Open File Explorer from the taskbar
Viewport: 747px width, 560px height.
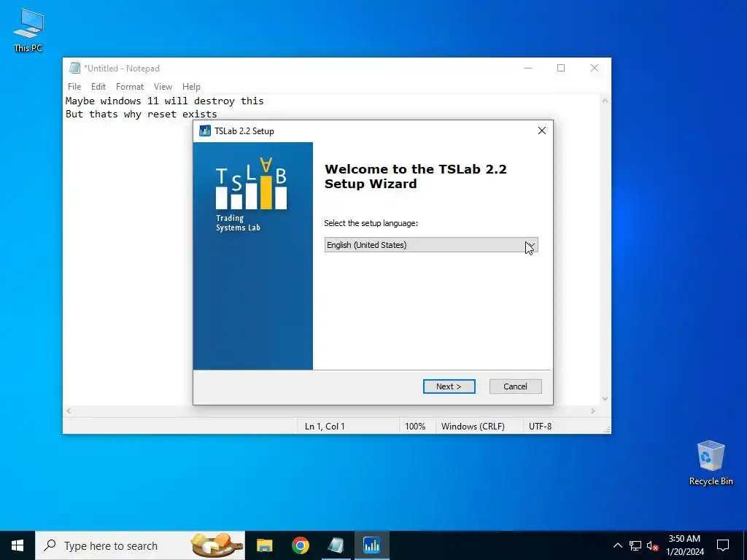click(264, 545)
